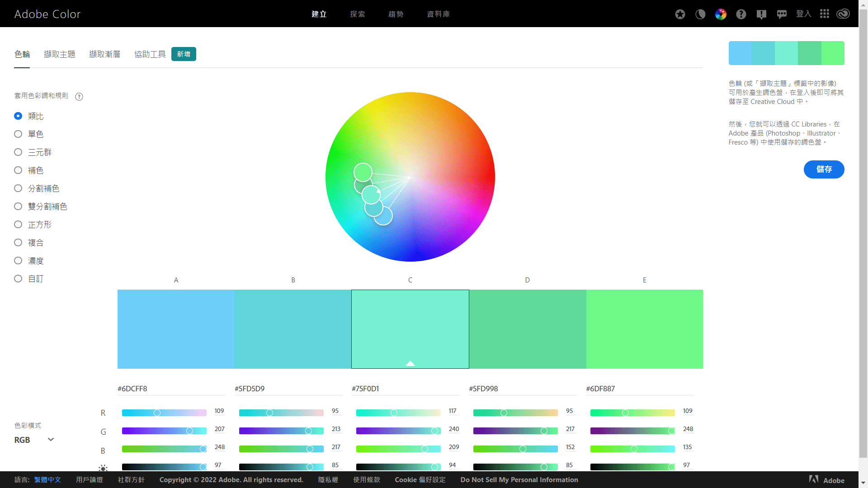Open the 資料庫 menu item
Screen dimensions: 868x488
coord(438,14)
